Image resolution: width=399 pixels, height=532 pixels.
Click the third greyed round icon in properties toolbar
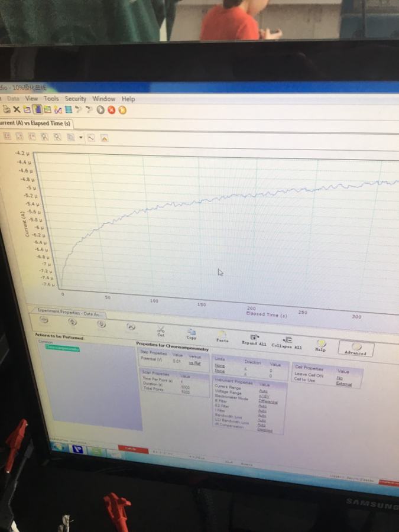coord(101,326)
